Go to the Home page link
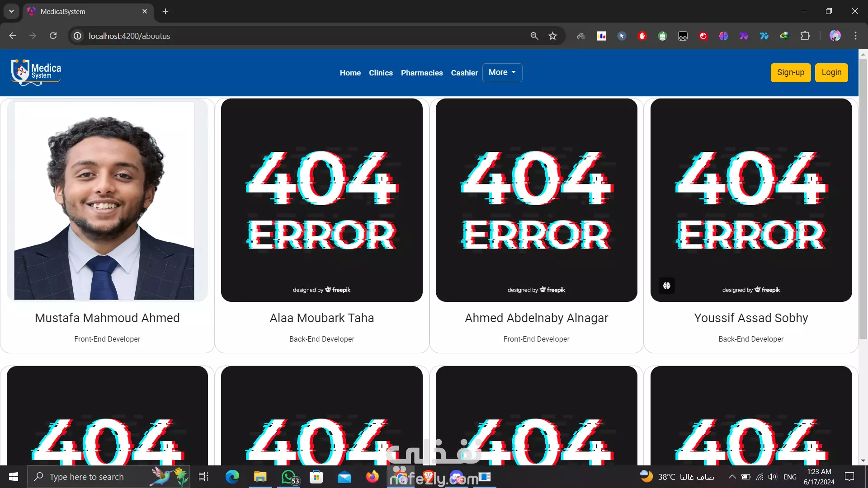Screen dimensions: 868x488 [x=350, y=73]
